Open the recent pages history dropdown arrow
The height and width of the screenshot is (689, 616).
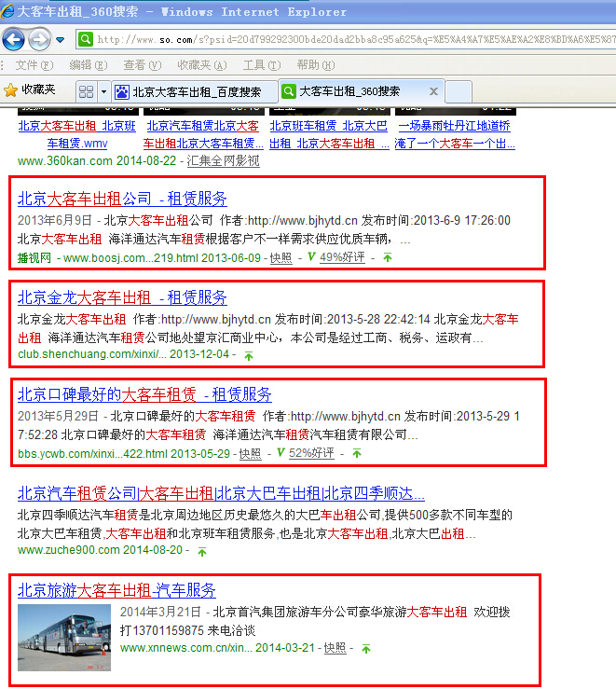coord(61,40)
